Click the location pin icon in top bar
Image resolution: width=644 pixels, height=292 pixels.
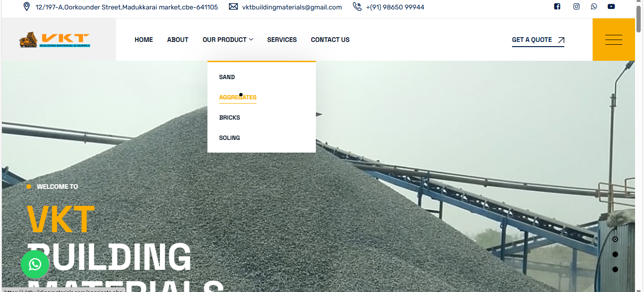coord(26,7)
